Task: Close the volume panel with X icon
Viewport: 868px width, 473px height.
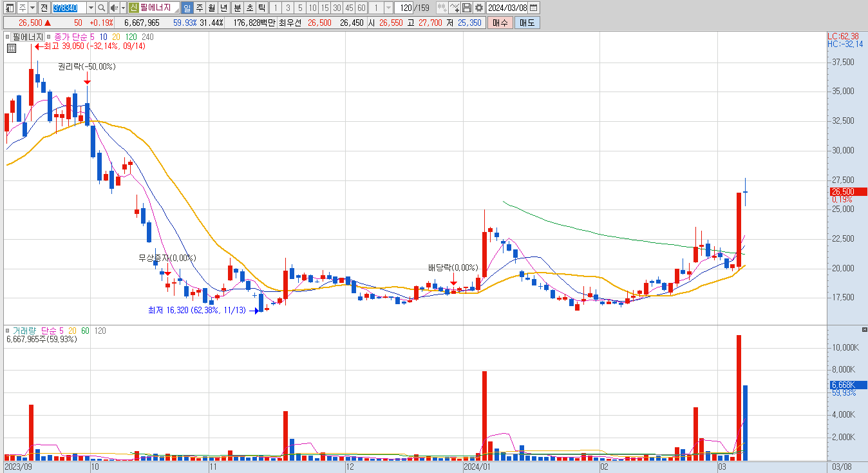Action: click(x=864, y=330)
